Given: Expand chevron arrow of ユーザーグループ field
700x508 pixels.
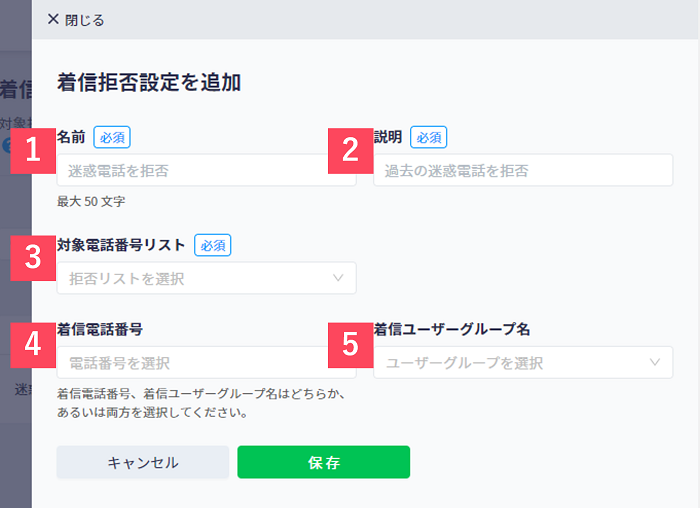Looking at the screenshot, I should click(655, 362).
